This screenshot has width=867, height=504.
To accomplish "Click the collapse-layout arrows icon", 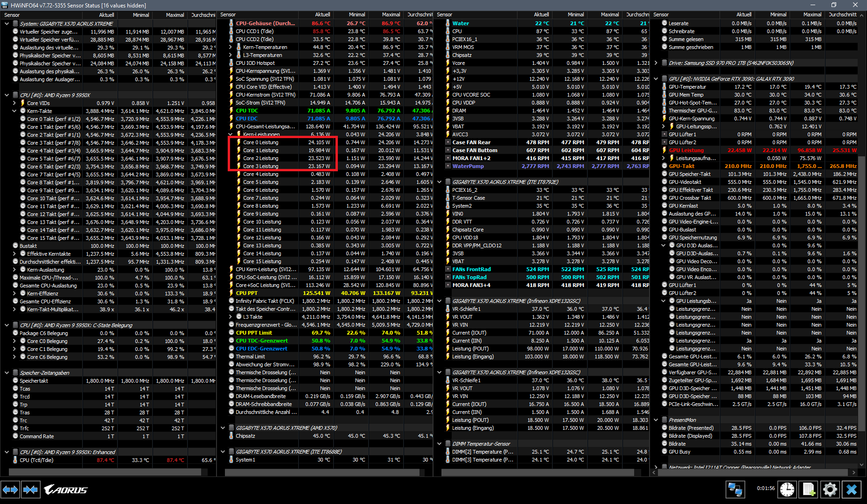I will coord(30,490).
